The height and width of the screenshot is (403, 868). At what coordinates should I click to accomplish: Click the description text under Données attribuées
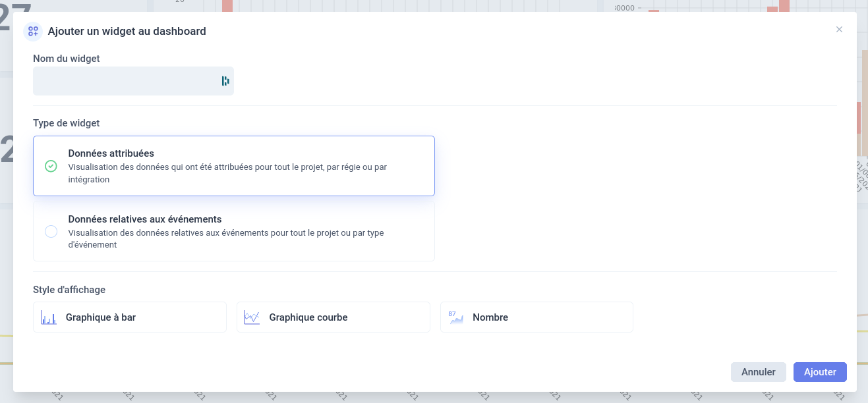[x=227, y=173]
